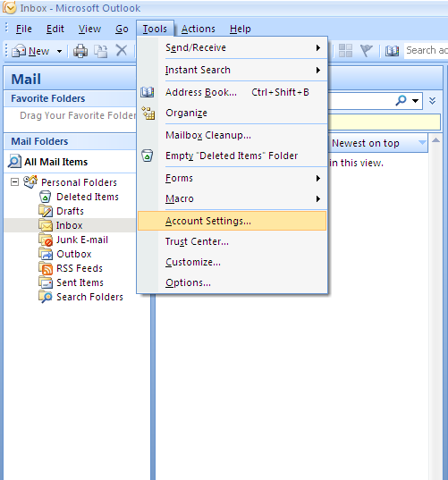The width and height of the screenshot is (448, 480).
Task: Click the Deleted Items folder icon
Action: pos(45,197)
